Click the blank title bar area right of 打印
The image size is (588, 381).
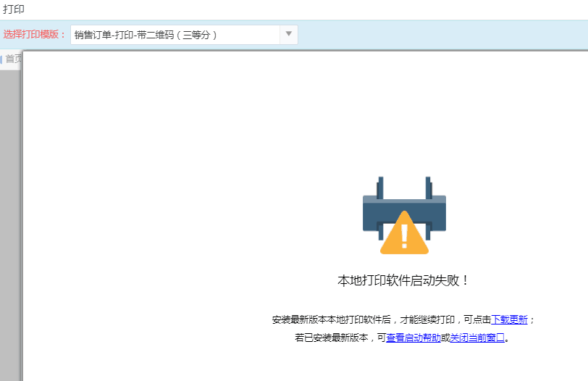point(290,9)
